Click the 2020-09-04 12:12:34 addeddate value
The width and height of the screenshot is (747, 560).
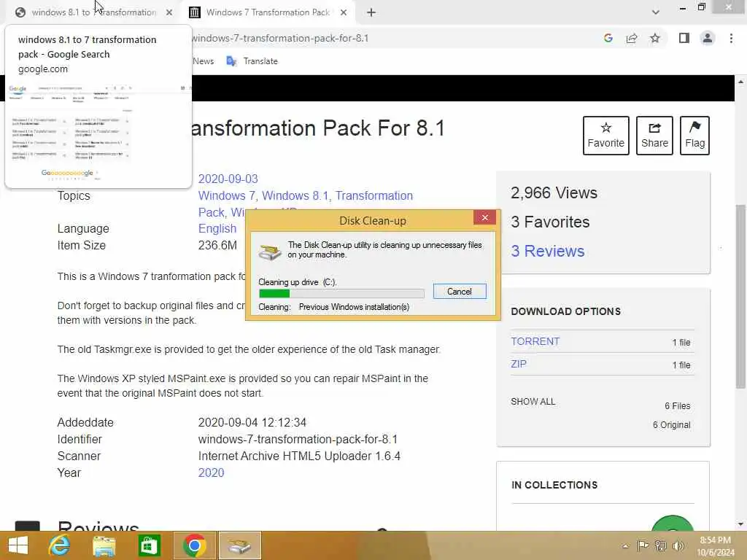click(252, 422)
